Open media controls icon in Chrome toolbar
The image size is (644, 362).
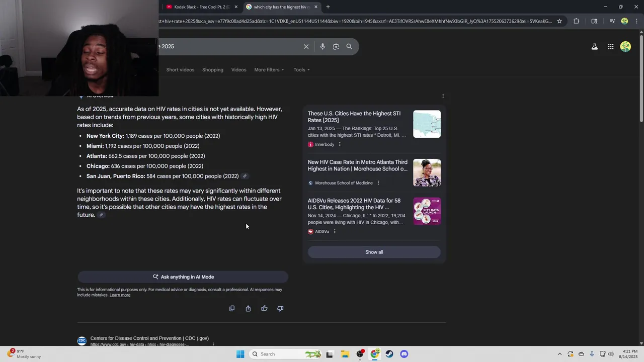pos(612,21)
